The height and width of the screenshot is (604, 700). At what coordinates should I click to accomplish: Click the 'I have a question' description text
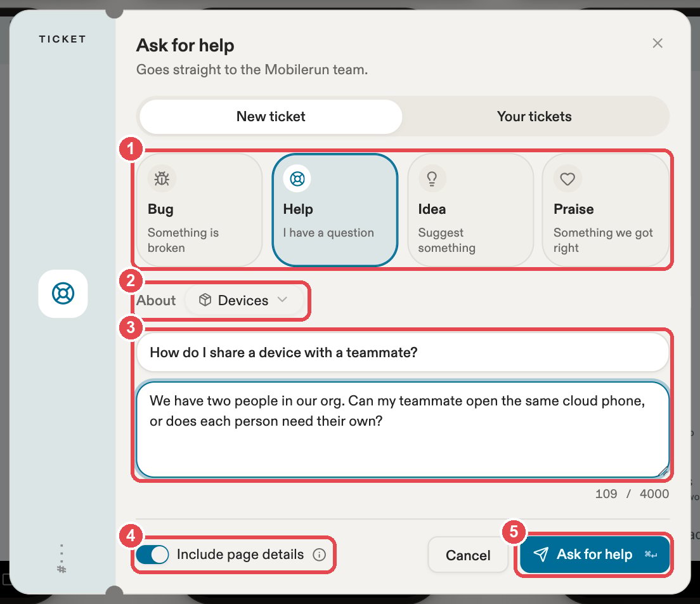(328, 233)
